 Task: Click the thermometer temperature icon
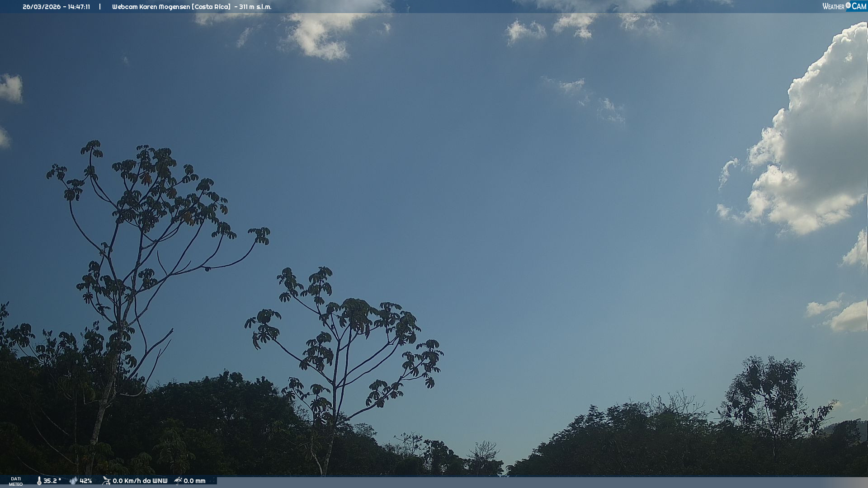coord(39,481)
